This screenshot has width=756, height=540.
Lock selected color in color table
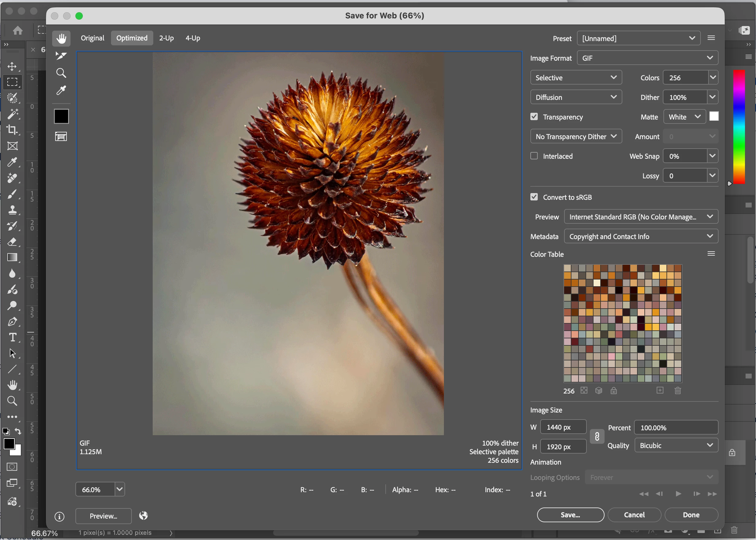click(x=614, y=390)
